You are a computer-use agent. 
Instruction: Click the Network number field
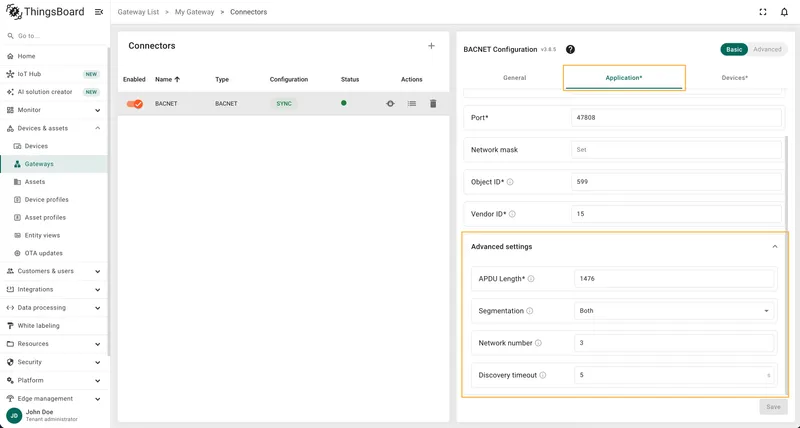[673, 343]
